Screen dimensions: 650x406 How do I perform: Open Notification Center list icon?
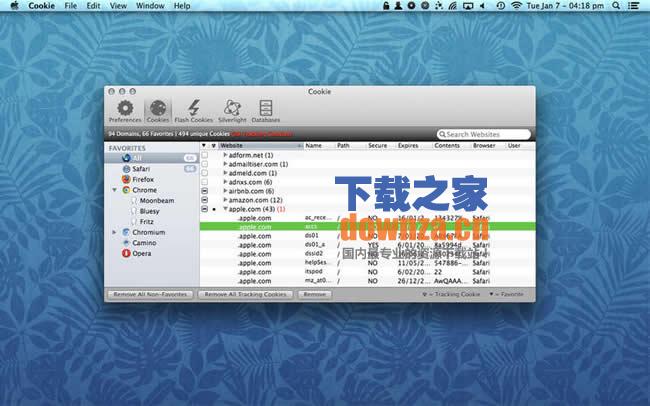pyautogui.click(x=633, y=5)
